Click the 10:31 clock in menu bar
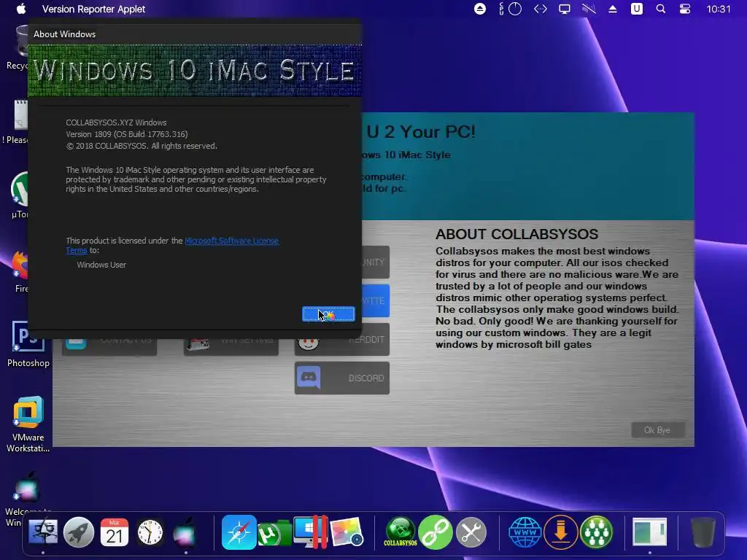The height and width of the screenshot is (560, 747). coord(719,9)
